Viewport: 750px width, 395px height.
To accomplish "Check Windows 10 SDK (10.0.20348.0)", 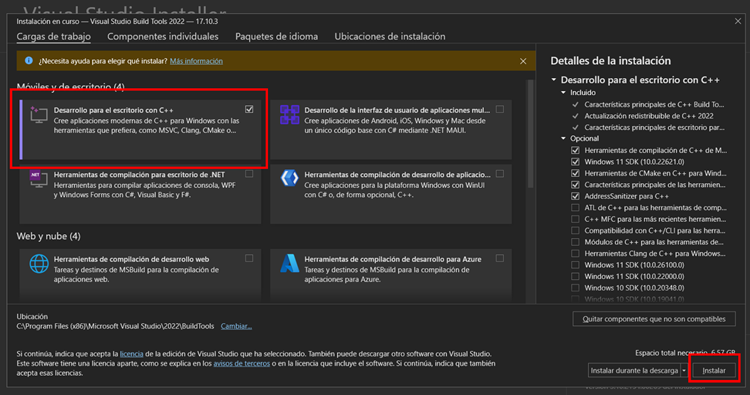I will pos(575,288).
